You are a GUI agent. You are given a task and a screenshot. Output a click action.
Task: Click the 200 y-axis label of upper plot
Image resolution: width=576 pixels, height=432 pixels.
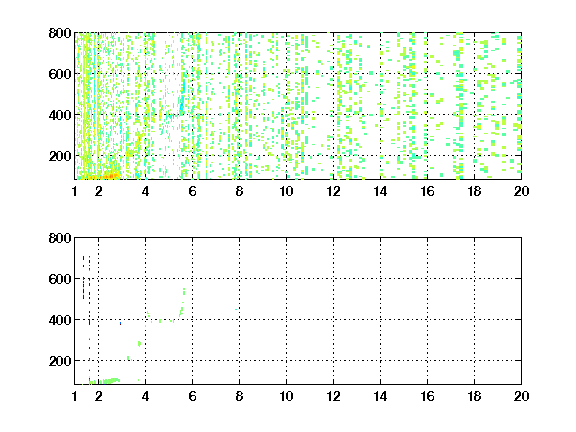click(x=60, y=156)
